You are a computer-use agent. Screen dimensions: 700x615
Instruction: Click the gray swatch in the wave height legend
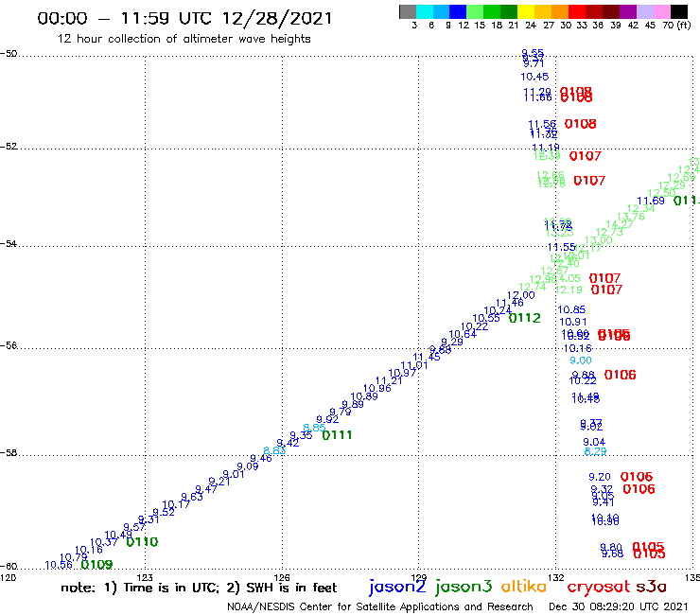pos(408,12)
